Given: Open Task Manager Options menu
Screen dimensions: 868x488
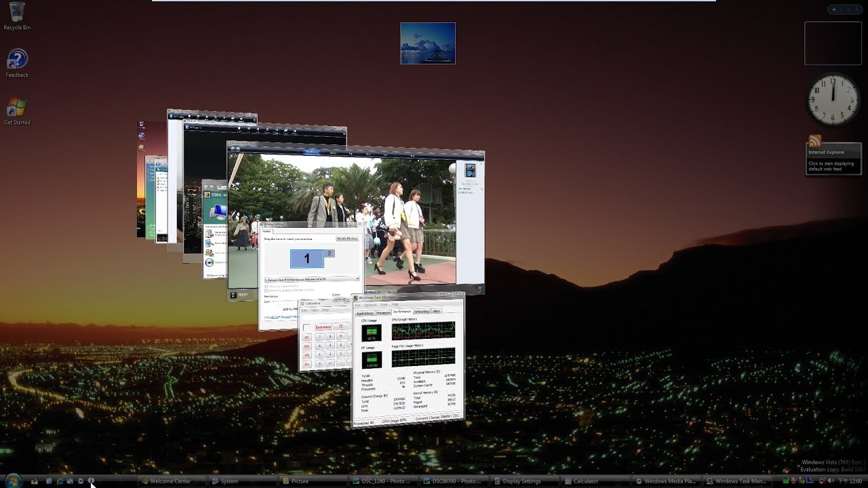Looking at the screenshot, I should (370, 305).
